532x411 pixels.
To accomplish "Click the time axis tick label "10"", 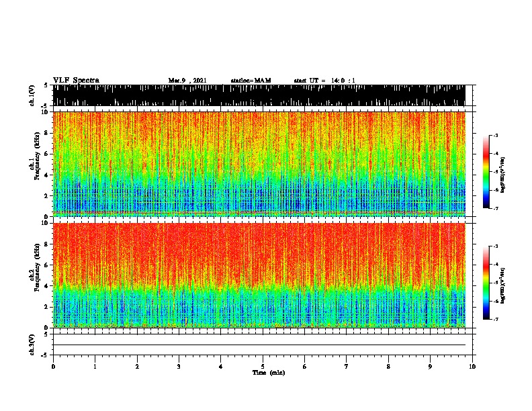I will point(472,367).
